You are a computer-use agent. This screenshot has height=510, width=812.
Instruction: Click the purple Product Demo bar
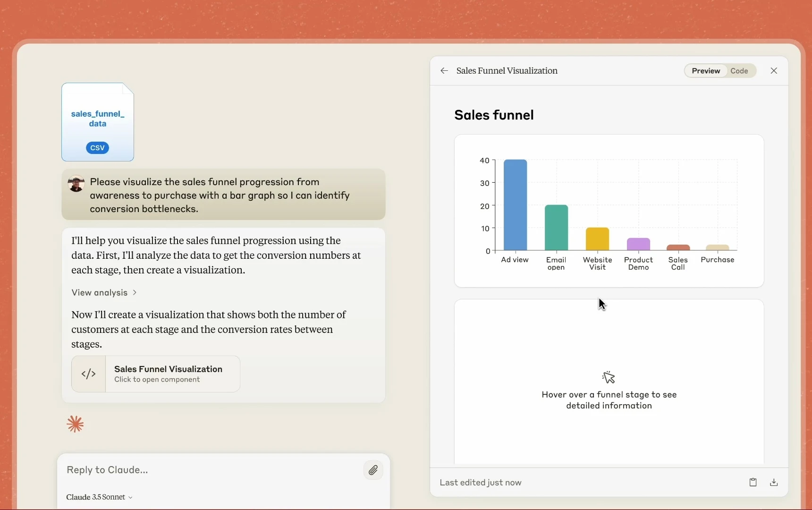click(638, 244)
